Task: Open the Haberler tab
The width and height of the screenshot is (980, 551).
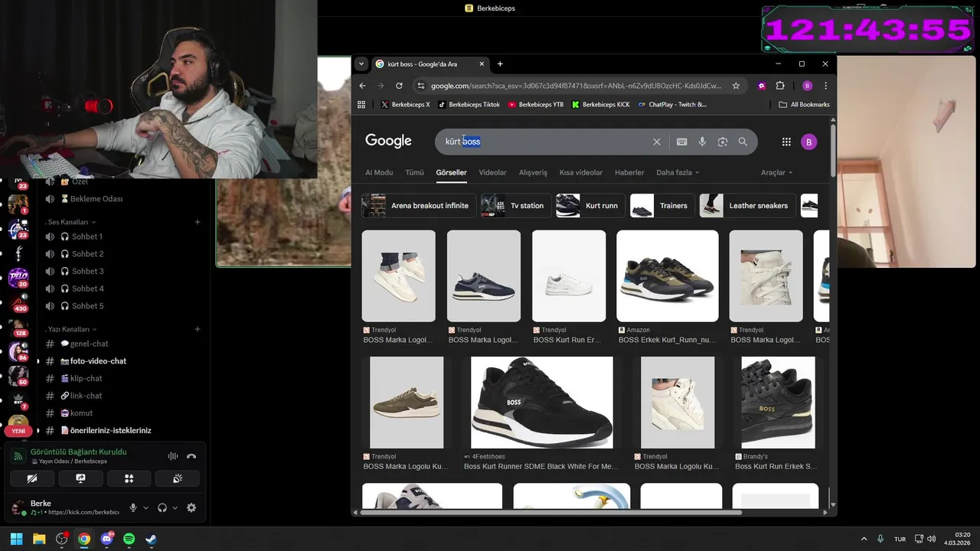Action: [629, 172]
